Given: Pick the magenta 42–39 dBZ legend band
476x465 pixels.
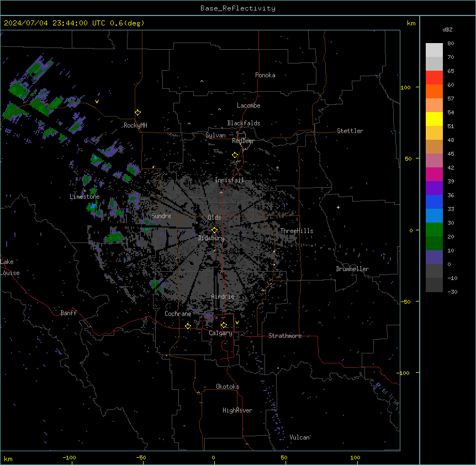Looking at the screenshot, I should click(x=434, y=174).
